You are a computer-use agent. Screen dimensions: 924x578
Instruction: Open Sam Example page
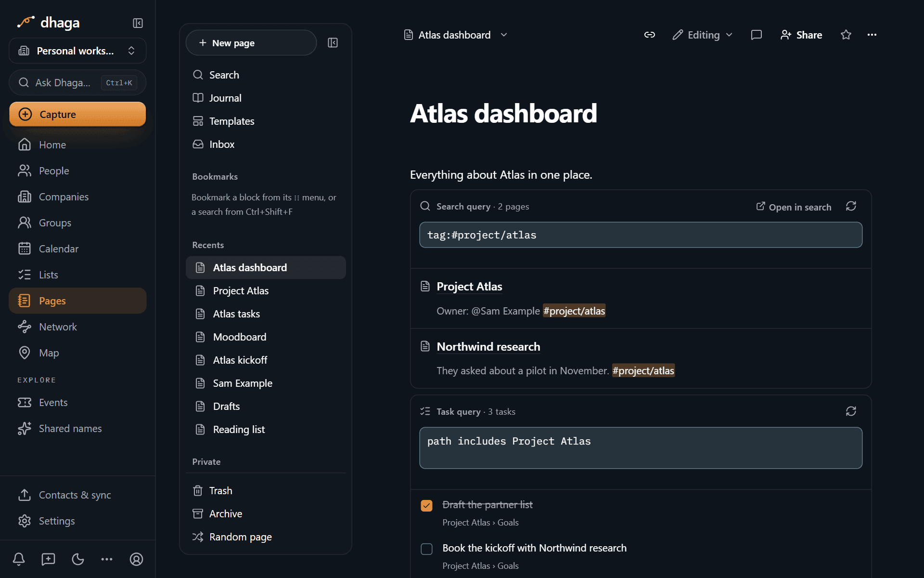pyautogui.click(x=266, y=383)
